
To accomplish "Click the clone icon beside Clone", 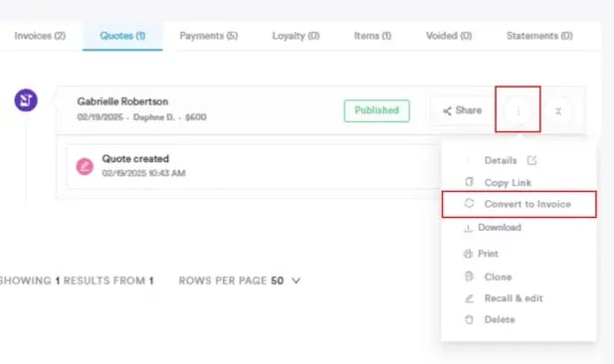I will 469,276.
